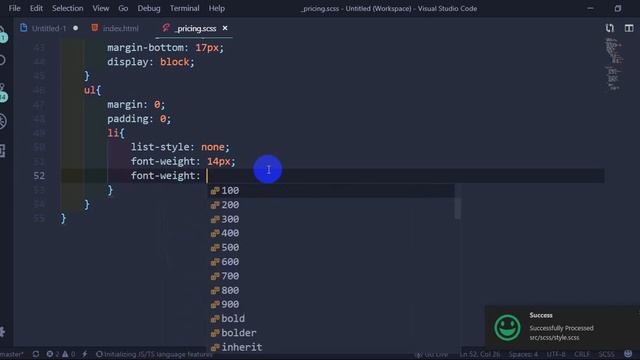Open the Explorer view in the activity bar
640x360 pixels.
coord(2,34)
